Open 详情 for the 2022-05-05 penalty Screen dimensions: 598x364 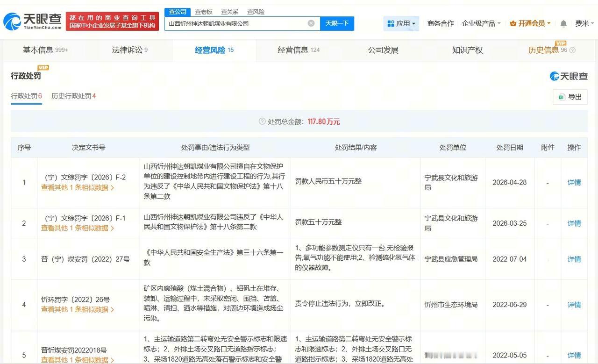[574, 355]
